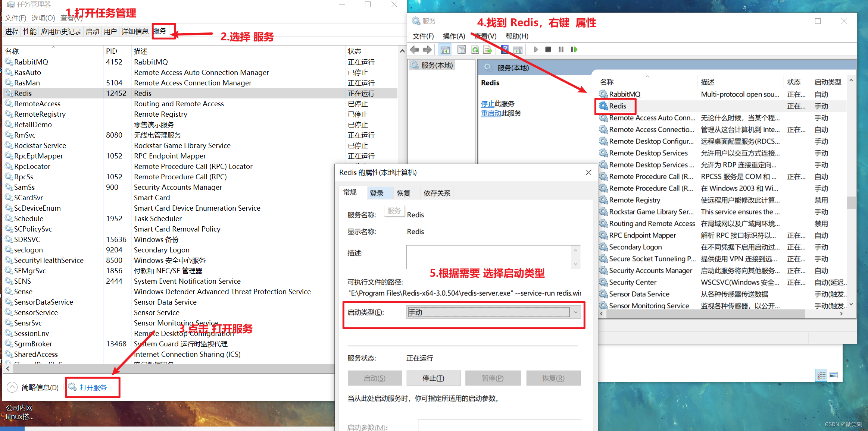Screen dimensions: 868x431
Task: Click the 停止 link for Redis service
Action: [488, 104]
